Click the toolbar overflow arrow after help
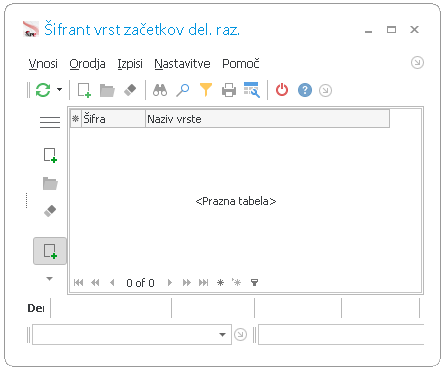This screenshot has height=372, width=445. [325, 90]
